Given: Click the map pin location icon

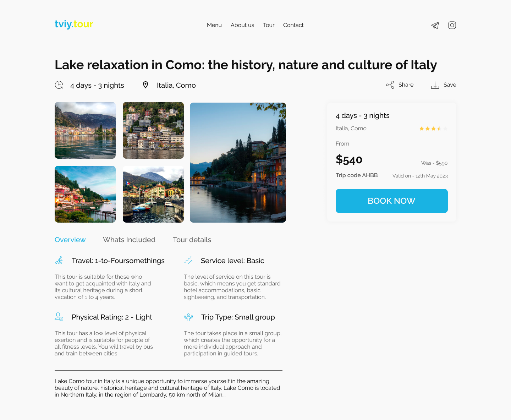Looking at the screenshot, I should 145,85.
